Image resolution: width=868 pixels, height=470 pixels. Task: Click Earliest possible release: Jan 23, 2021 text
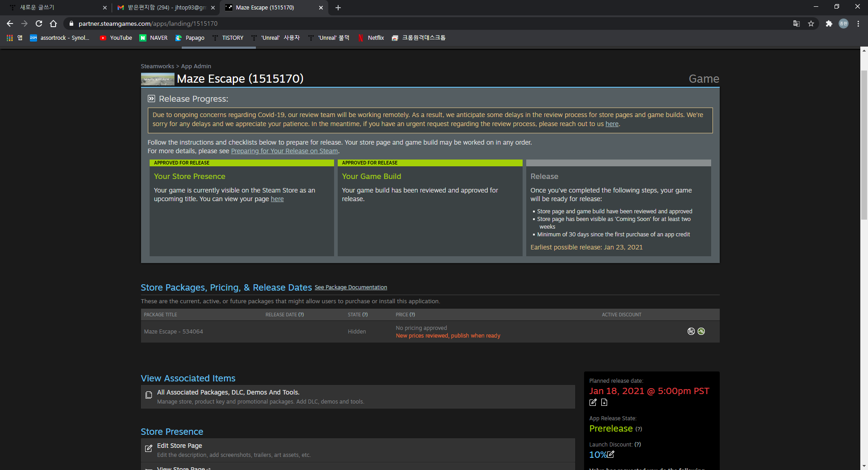tap(586, 247)
